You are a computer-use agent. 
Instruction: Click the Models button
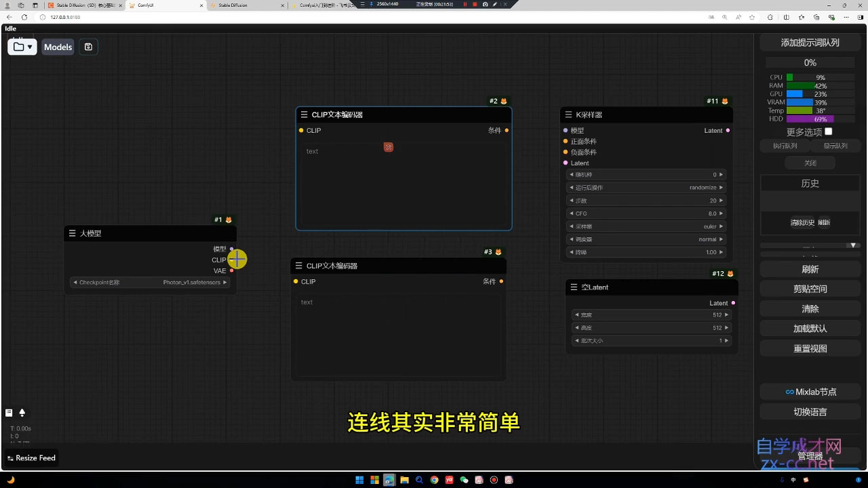click(58, 47)
